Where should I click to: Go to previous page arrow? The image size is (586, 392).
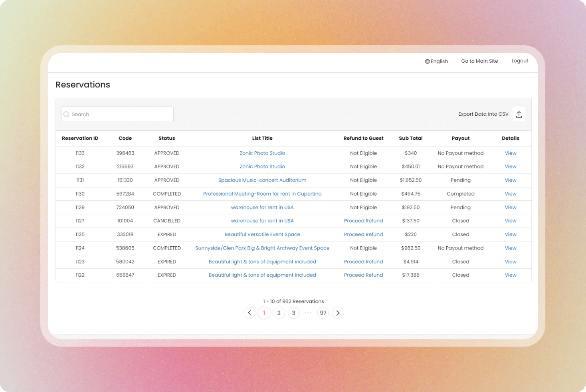(249, 313)
